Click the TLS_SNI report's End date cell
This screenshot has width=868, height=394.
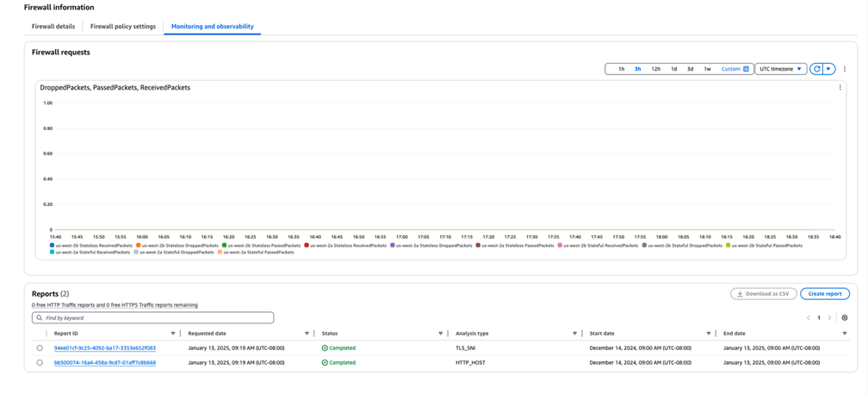772,348
